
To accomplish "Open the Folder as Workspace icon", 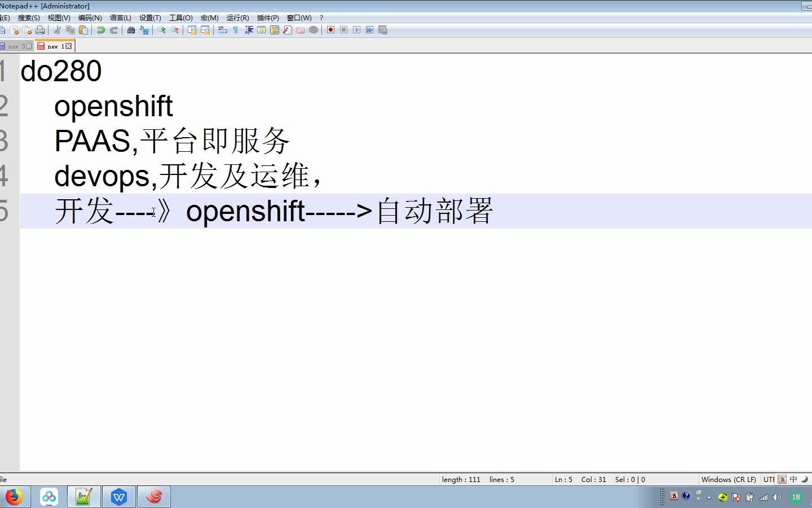I will [x=301, y=30].
